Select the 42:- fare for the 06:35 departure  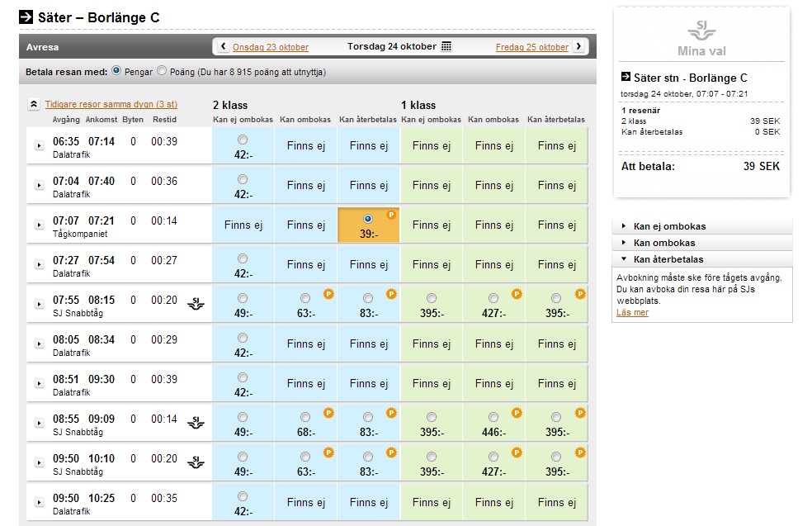[x=242, y=140]
